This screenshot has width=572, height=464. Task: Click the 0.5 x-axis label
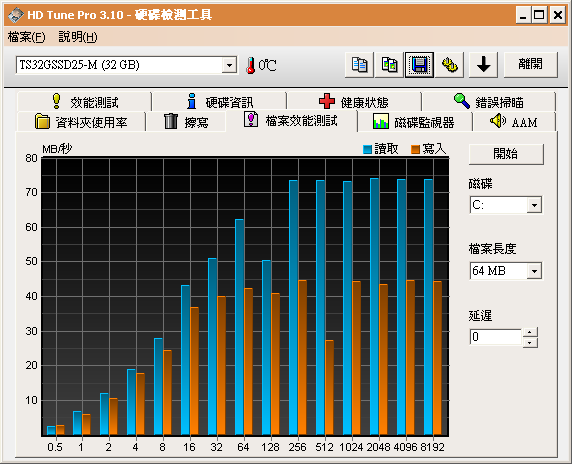pyautogui.click(x=55, y=447)
